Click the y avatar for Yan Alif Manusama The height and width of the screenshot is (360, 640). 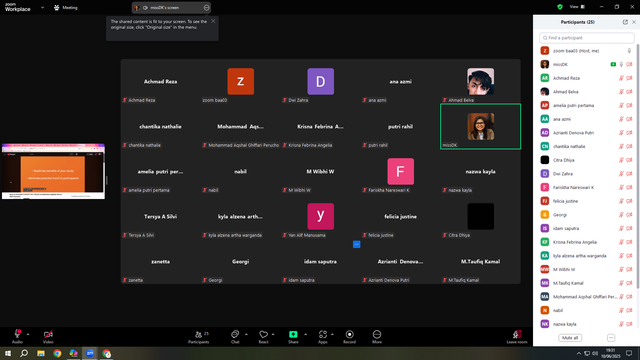320,216
